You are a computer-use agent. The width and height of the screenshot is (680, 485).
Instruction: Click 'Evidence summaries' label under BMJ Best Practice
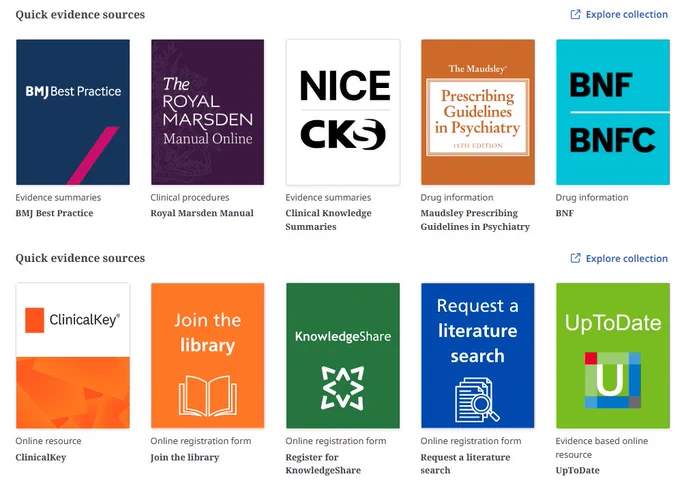[x=58, y=197]
